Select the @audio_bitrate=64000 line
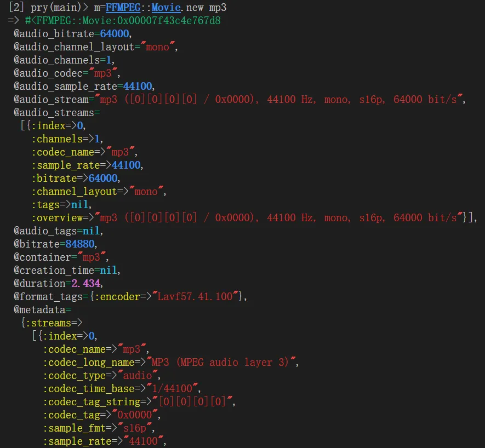This screenshot has height=448, width=485. 73,33
